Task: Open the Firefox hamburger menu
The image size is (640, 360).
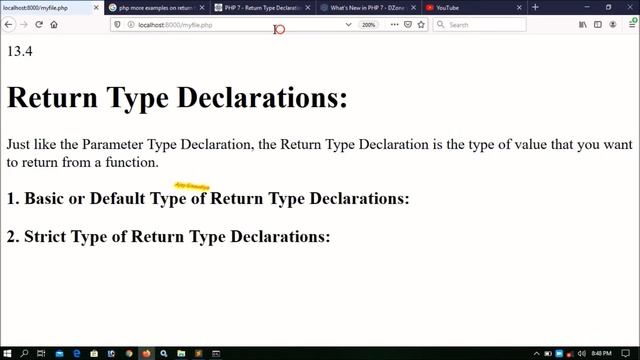Action: point(633,24)
